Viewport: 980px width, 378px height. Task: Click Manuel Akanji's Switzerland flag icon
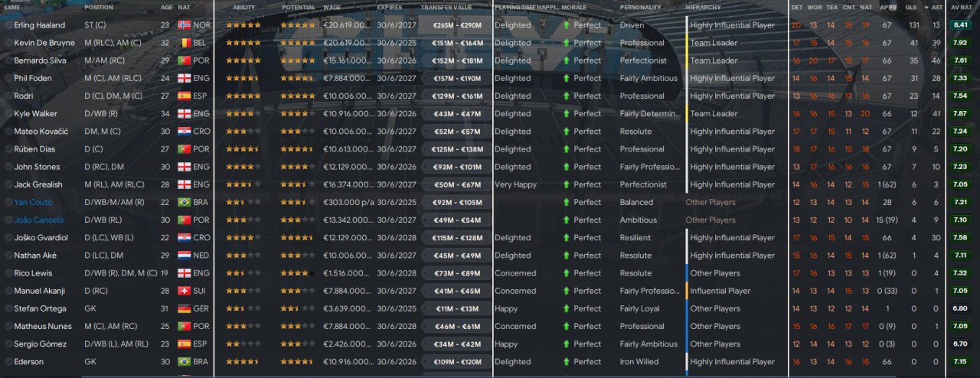[183, 291]
